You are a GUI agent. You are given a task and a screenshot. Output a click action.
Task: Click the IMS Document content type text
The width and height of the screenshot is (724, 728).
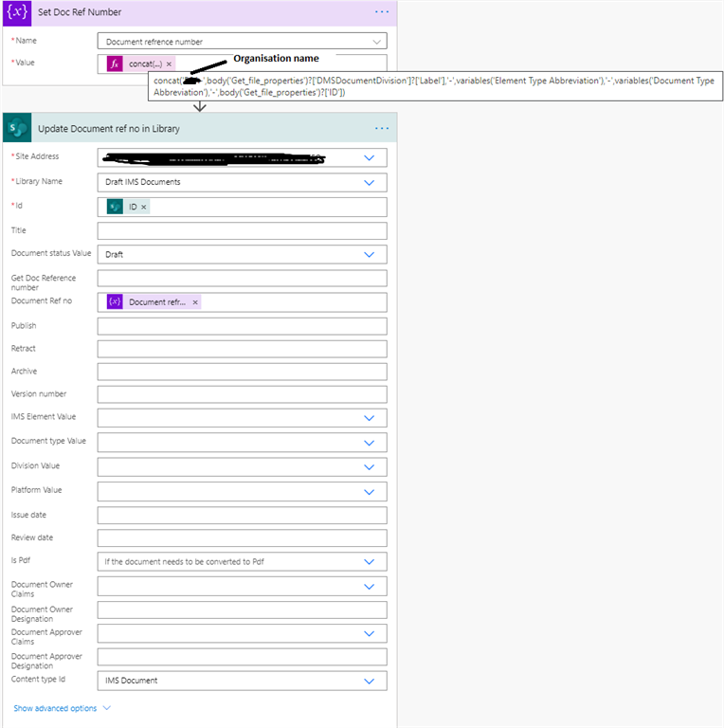(x=132, y=681)
